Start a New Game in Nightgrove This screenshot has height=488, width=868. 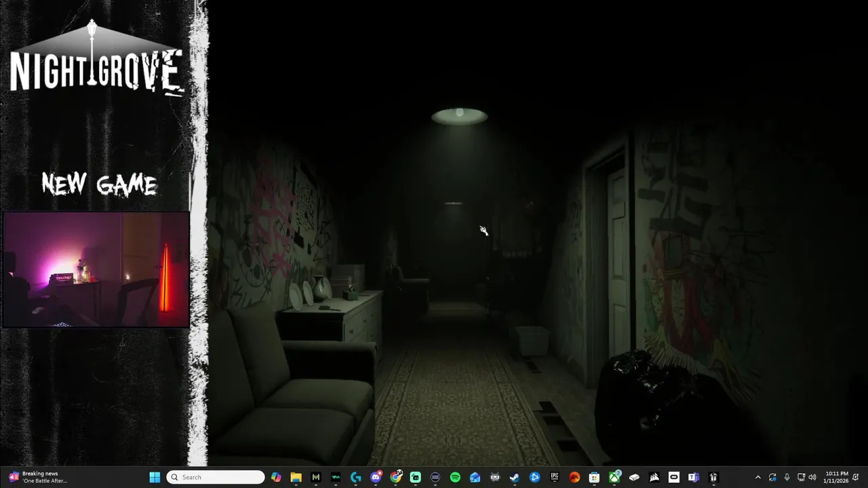click(x=99, y=184)
